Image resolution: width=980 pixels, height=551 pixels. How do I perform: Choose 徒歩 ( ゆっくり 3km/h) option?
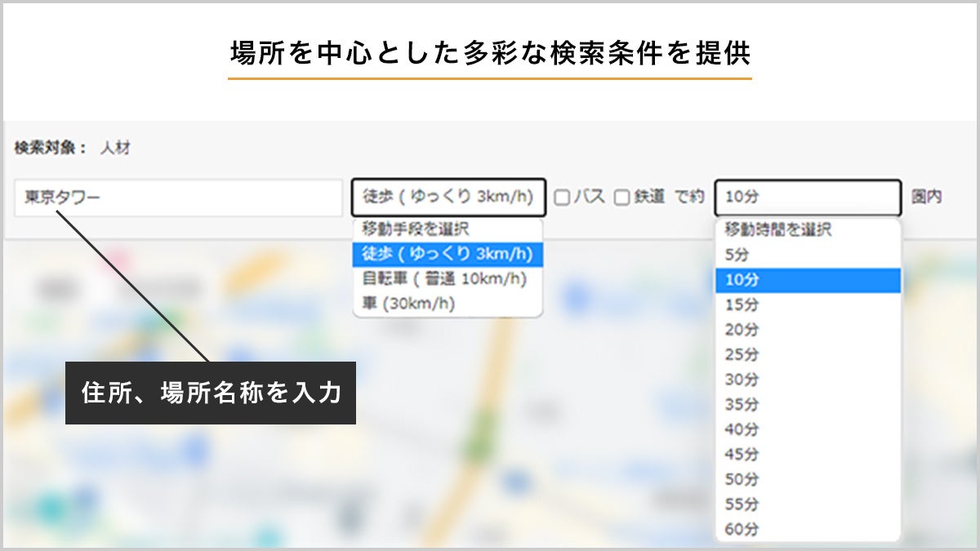[448, 254]
